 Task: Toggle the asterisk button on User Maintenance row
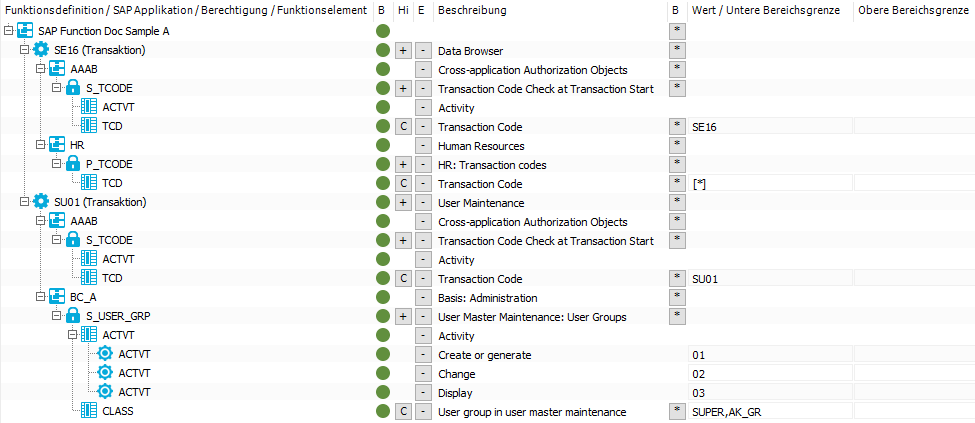677,202
